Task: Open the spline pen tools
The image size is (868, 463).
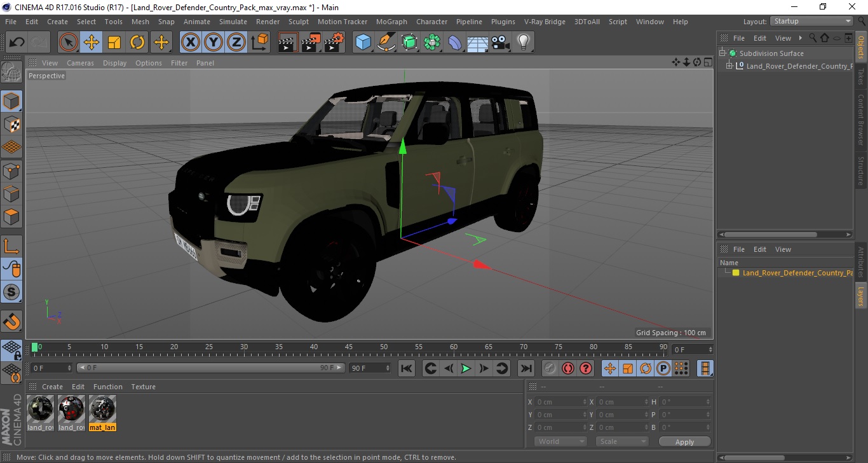Action: tap(386, 43)
